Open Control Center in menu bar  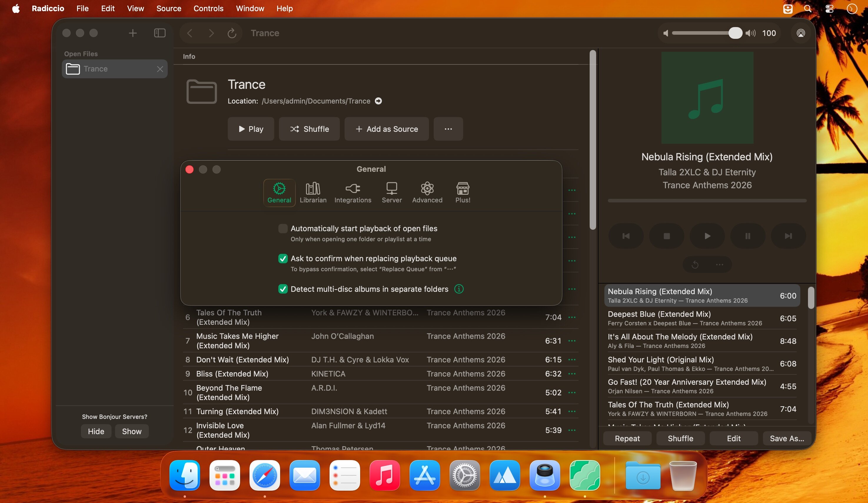(829, 9)
